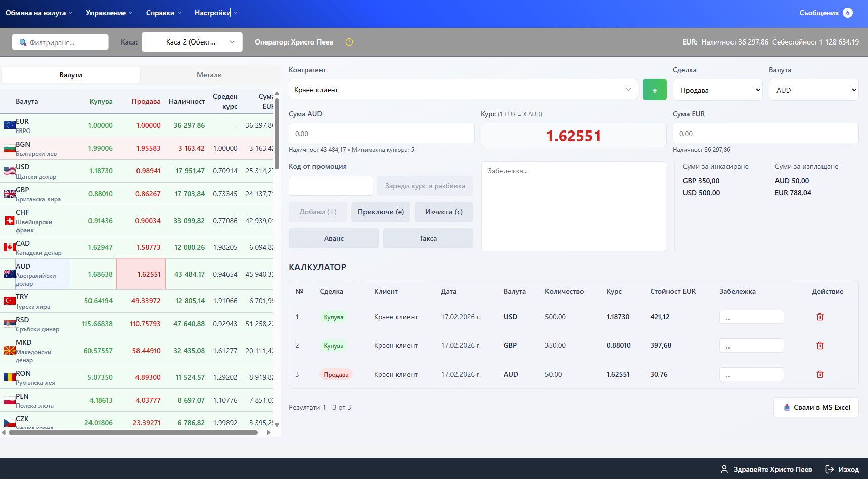Click the Такса button

428,238
